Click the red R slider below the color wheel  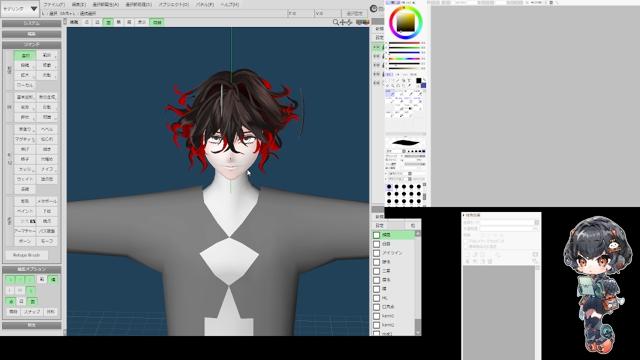[x=404, y=43]
